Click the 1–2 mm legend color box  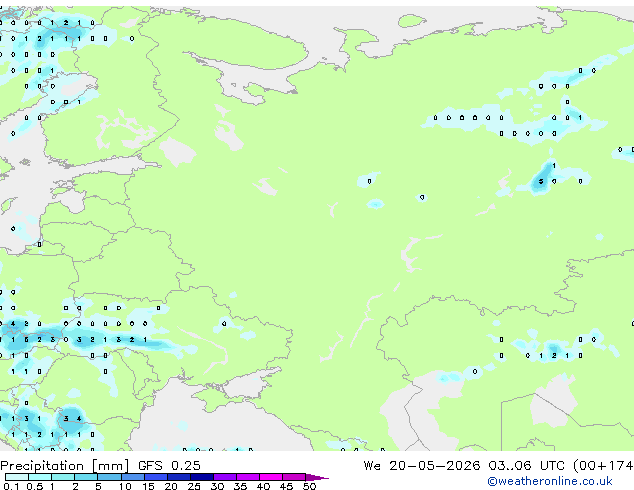point(63,477)
